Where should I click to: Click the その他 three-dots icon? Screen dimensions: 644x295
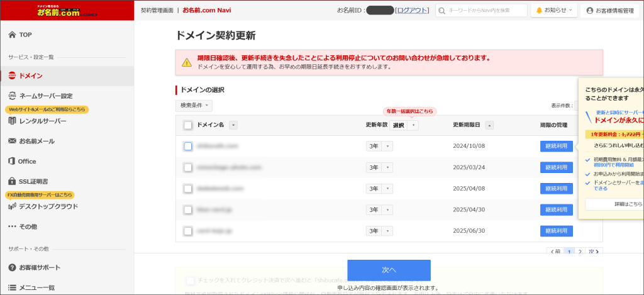pyautogui.click(x=12, y=226)
